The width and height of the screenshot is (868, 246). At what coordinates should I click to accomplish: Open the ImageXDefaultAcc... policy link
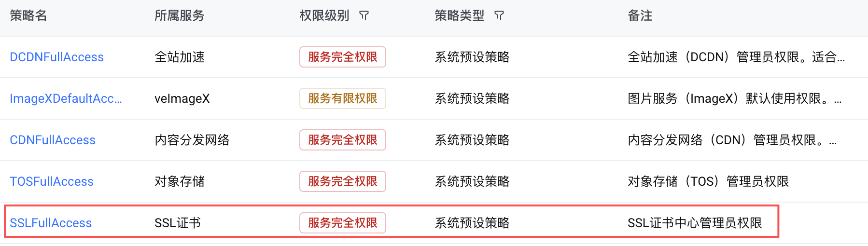coord(66,99)
